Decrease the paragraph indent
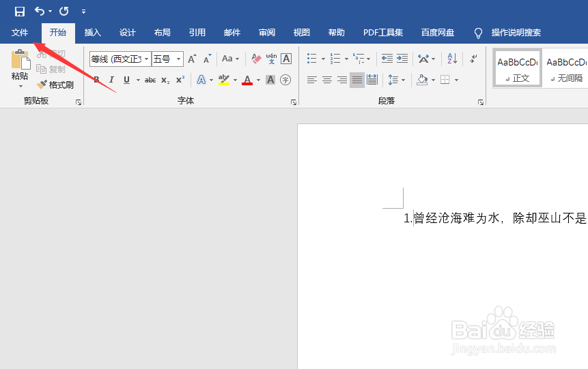The image size is (588, 369). 387,59
